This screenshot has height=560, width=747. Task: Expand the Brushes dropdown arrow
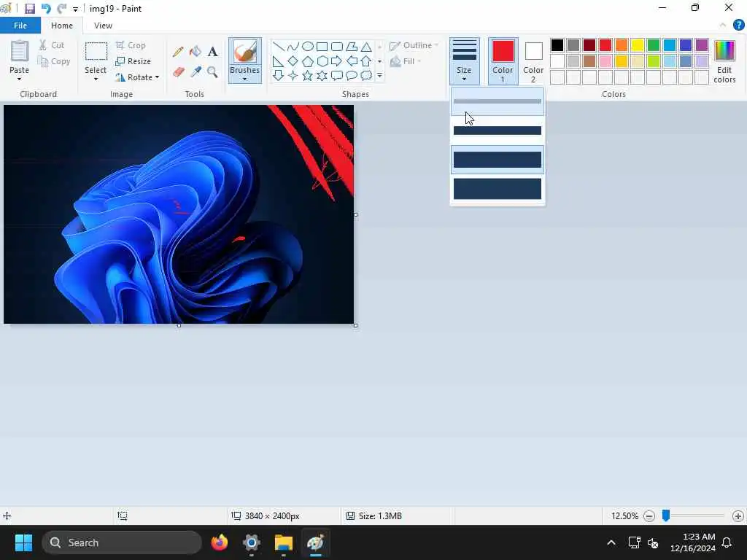tap(245, 79)
